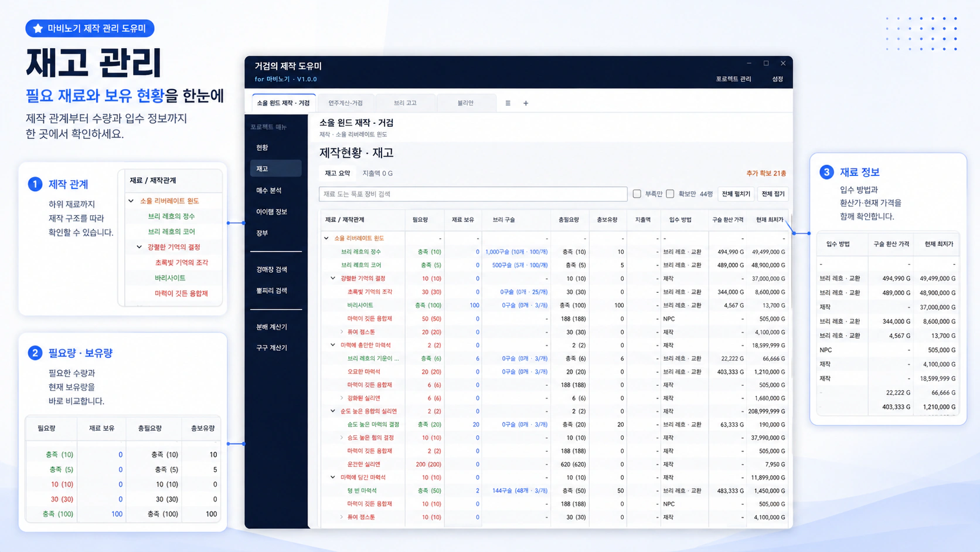
Task: Click the inventory table's vertical scrollbar
Action: [791, 261]
